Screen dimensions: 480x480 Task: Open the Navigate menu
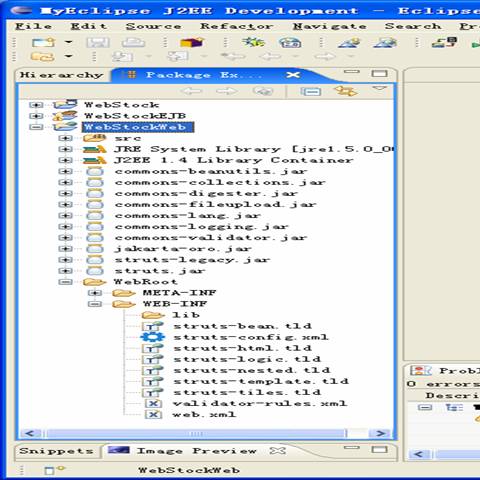[329, 26]
